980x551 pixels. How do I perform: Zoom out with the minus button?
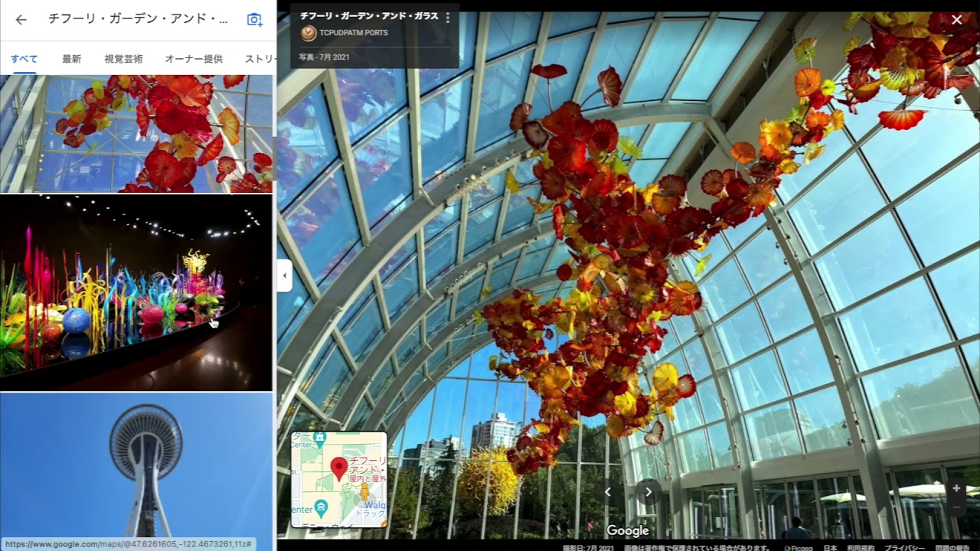click(x=956, y=507)
